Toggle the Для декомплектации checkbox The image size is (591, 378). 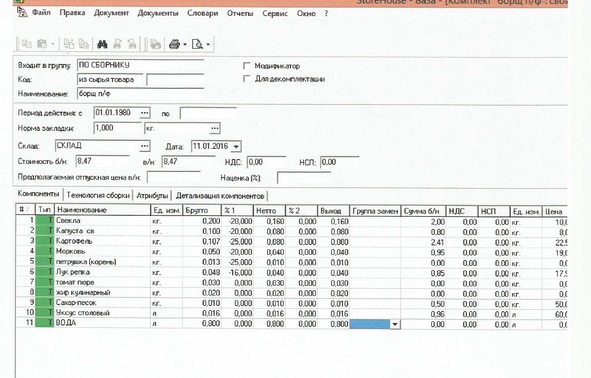click(247, 79)
